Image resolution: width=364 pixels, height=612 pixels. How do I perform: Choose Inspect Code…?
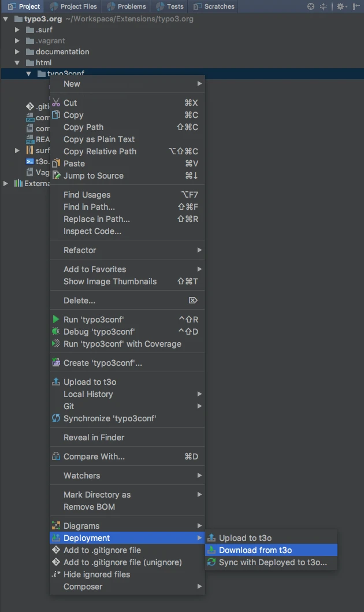point(127,231)
